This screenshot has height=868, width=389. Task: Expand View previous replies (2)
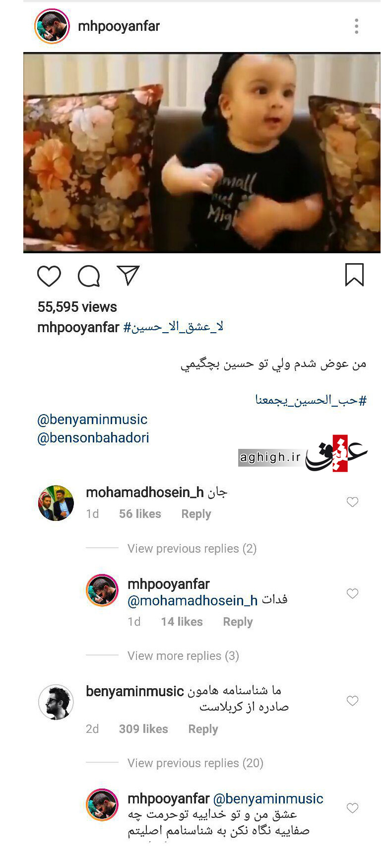[x=192, y=548]
